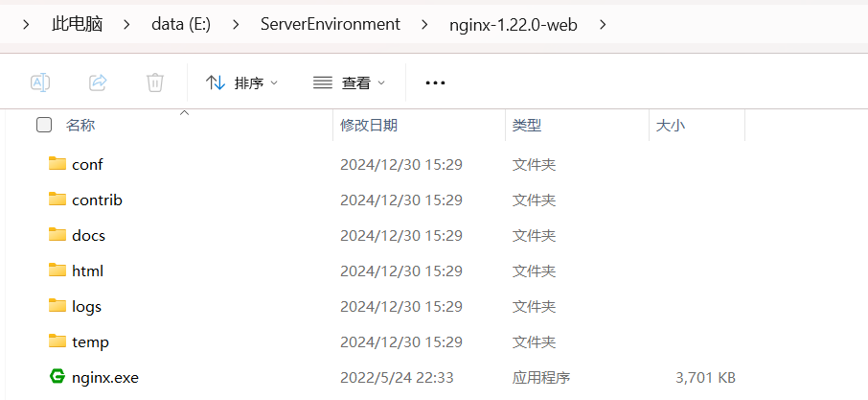Expand the chevron after nginx-1.22.0-web
Viewport: 868px width, 400px height.
click(603, 24)
